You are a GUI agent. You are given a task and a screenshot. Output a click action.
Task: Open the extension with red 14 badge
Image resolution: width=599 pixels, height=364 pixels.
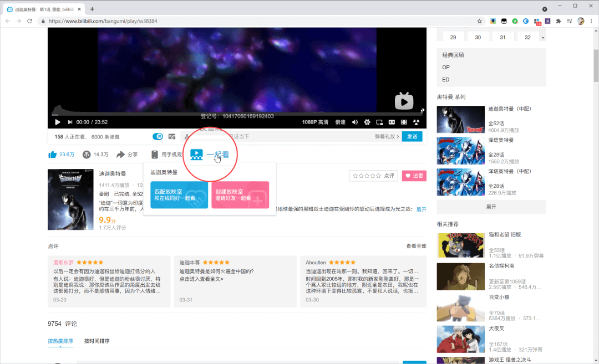pyautogui.click(x=537, y=22)
